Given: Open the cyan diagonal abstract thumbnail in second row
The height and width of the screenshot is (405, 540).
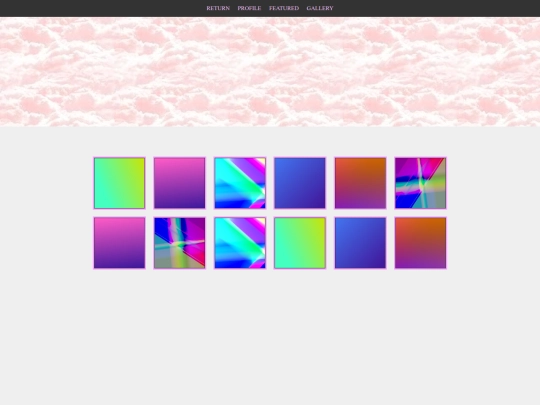Looking at the screenshot, I should (x=240, y=243).
